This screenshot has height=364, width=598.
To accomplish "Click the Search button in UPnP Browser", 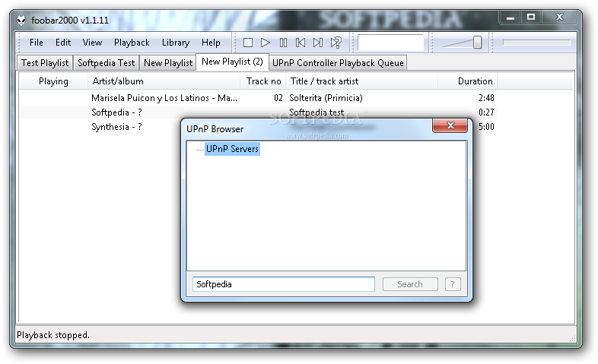I will coord(410,284).
